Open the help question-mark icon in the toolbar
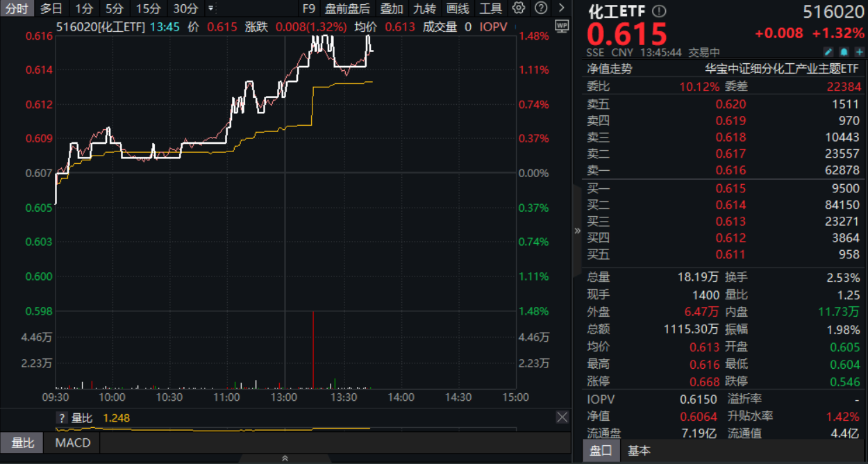 click(542, 8)
